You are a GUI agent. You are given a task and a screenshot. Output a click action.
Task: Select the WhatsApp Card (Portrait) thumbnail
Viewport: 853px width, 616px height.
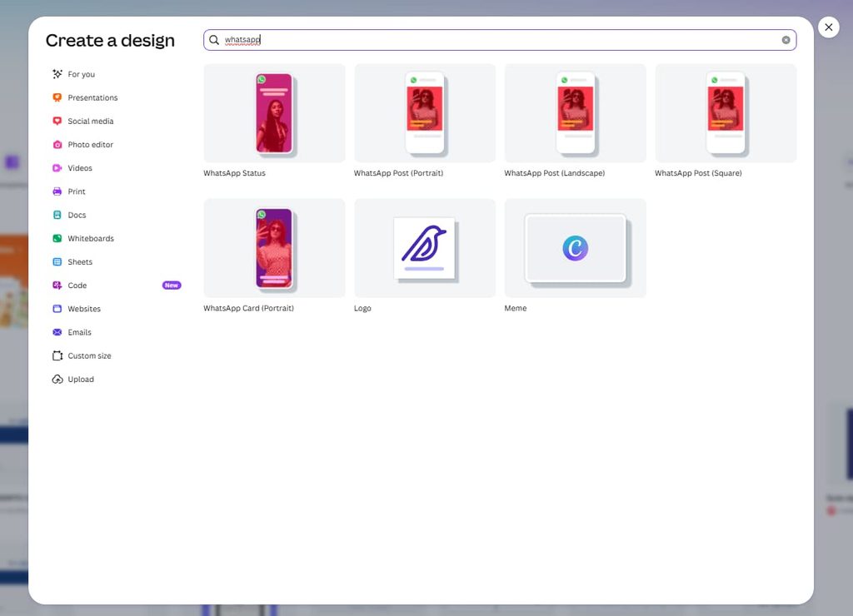(274, 248)
